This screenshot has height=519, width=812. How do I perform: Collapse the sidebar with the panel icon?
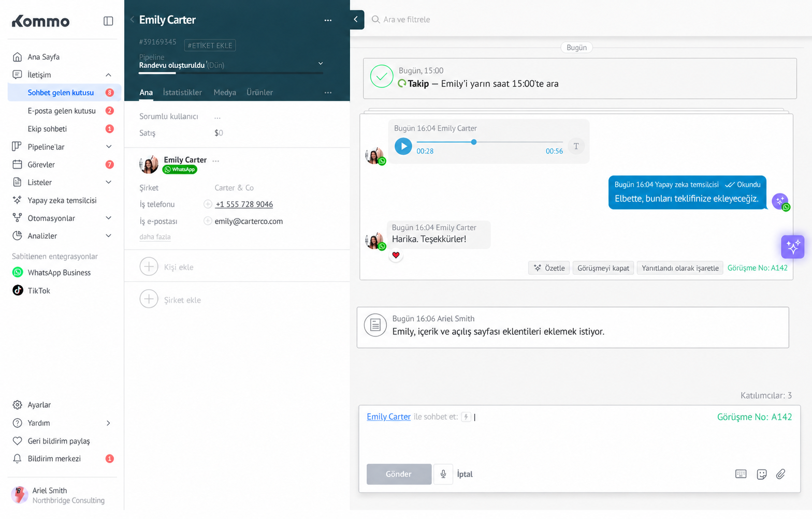(108, 21)
